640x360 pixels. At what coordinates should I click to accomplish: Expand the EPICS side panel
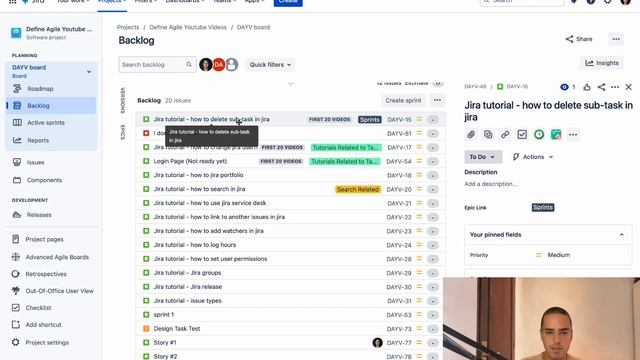(123, 132)
